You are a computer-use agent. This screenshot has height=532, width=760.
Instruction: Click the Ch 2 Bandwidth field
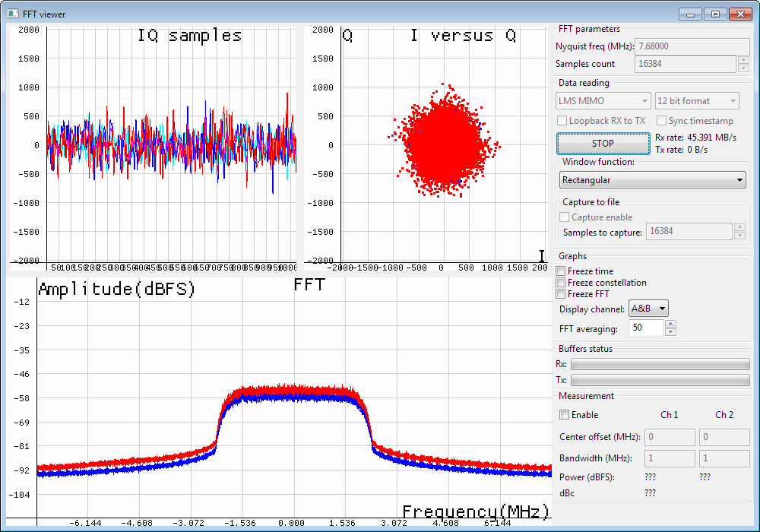724,458
